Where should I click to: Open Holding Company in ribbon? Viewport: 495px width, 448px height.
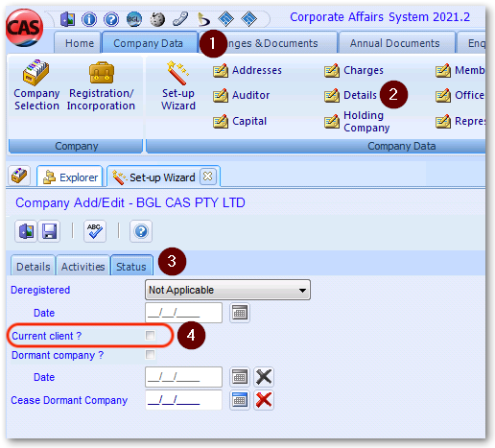[357, 122]
